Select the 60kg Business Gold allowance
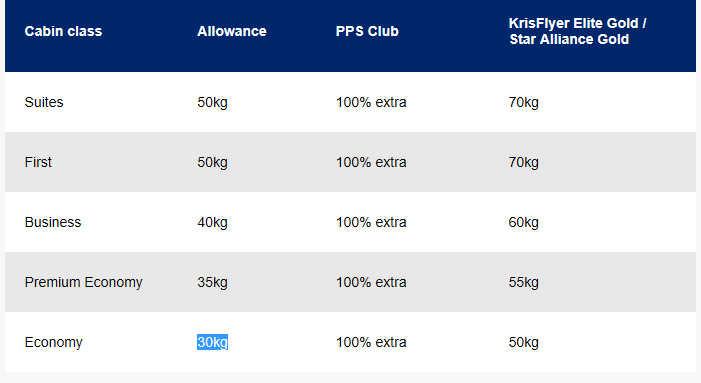701x383 pixels. tap(524, 222)
